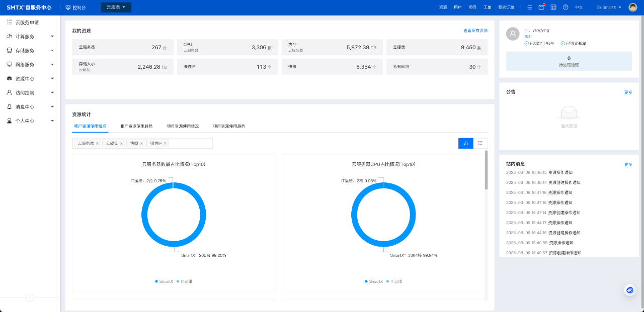Viewport: 644px width, 312px height.
Task: Remove the 云硬盘 filter tag
Action: (x=121, y=144)
